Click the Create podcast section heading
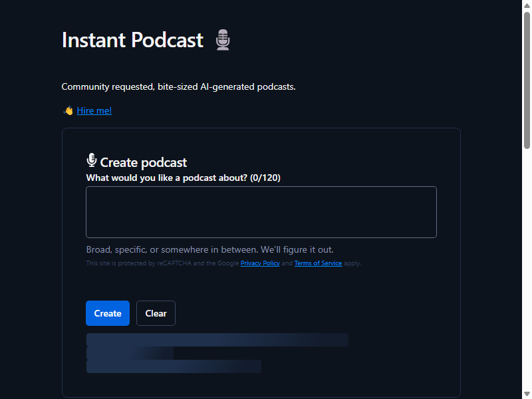This screenshot has height=399, width=532. [144, 162]
